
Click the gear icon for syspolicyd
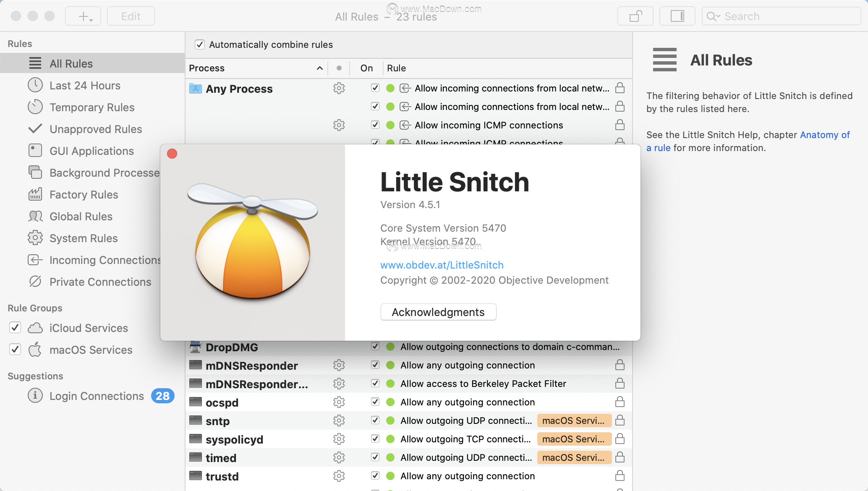(x=339, y=439)
